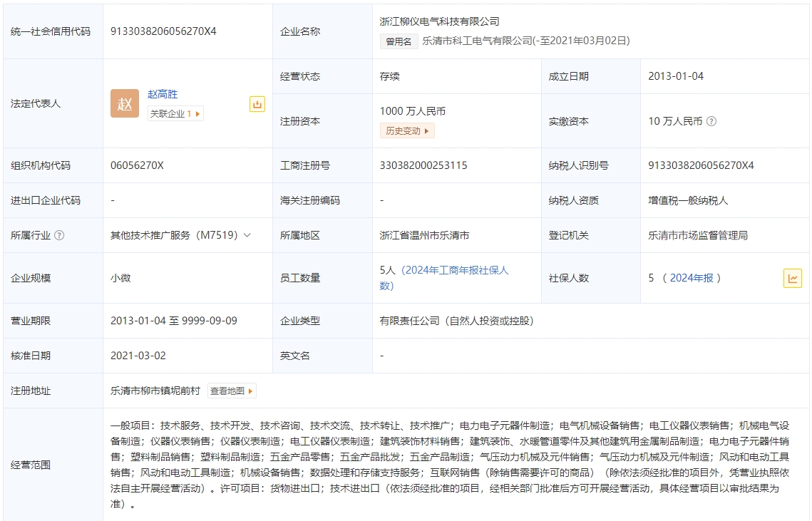Click the 员工数量 label
The width and height of the screenshot is (812, 521).
[300, 278]
